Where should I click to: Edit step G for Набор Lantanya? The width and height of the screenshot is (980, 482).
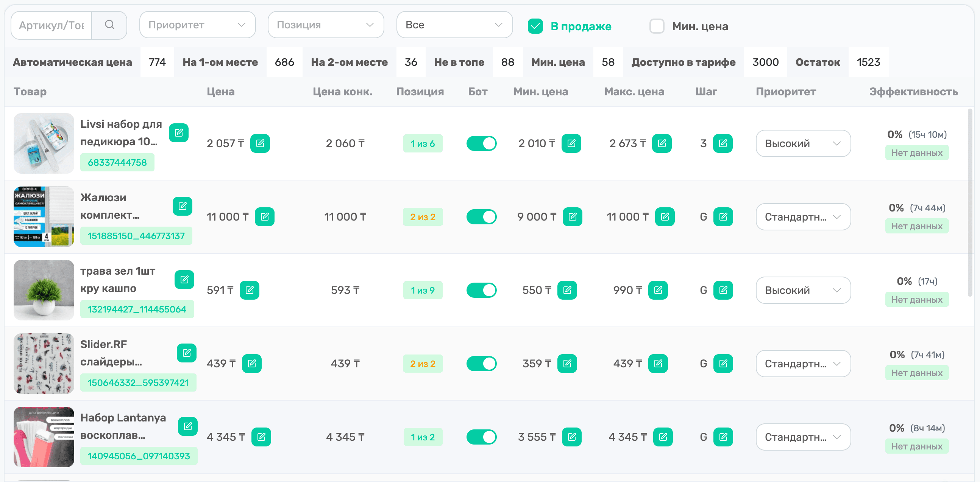pos(723,437)
